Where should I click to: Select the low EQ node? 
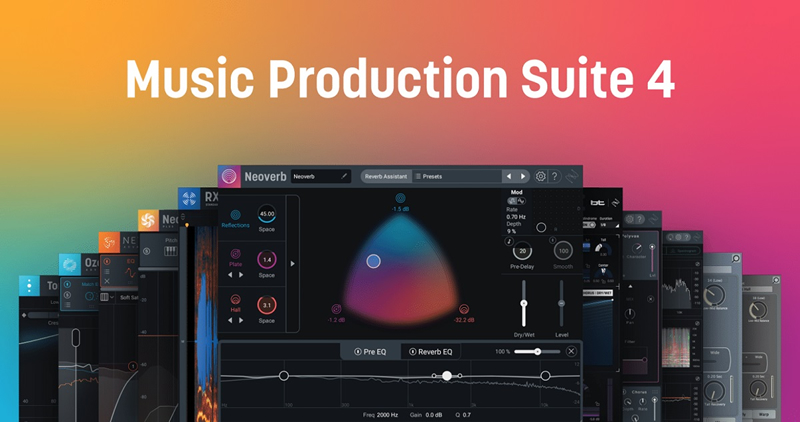click(x=284, y=376)
